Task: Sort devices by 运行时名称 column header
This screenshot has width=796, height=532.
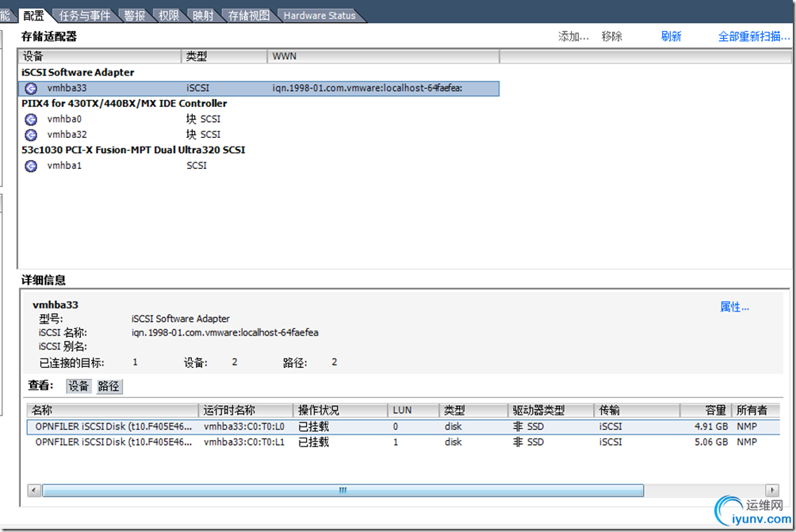Action: pyautogui.click(x=246, y=410)
